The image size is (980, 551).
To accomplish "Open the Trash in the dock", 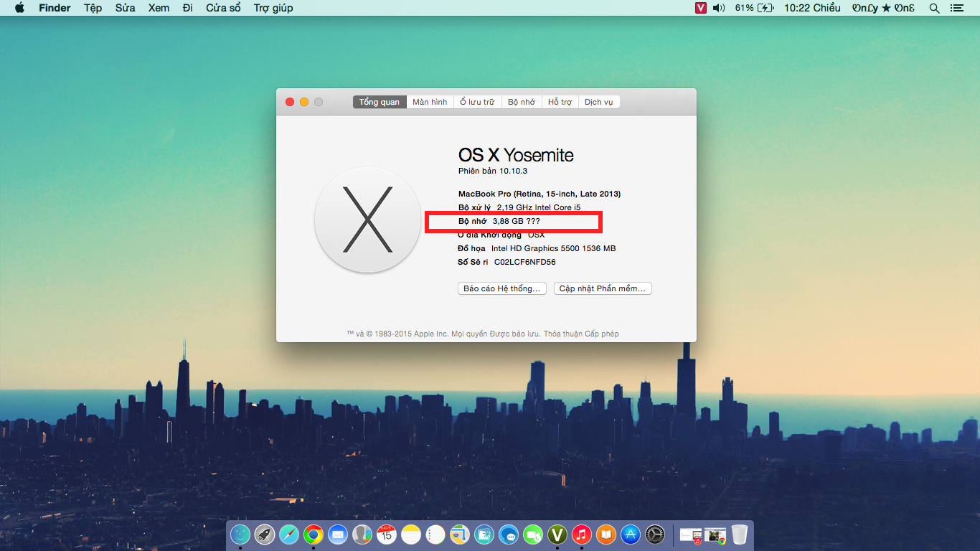I will 740,534.
